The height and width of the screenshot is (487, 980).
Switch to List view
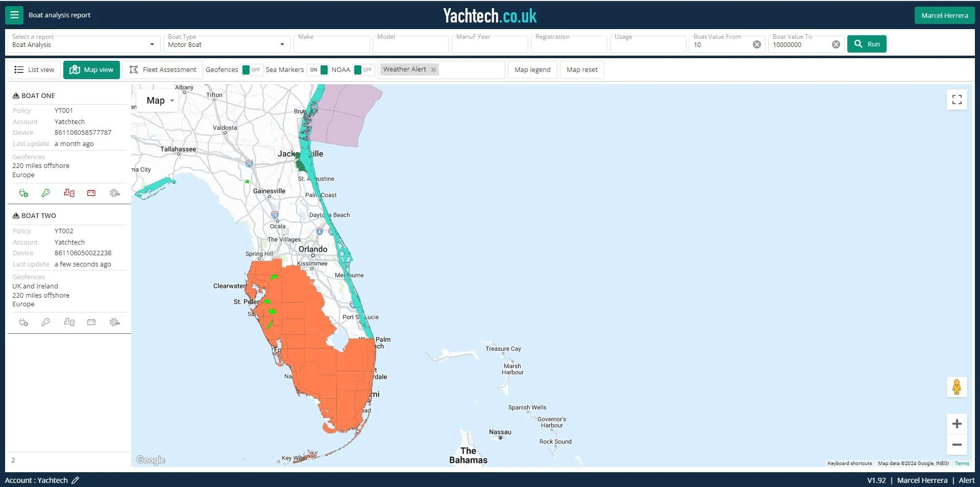34,70
